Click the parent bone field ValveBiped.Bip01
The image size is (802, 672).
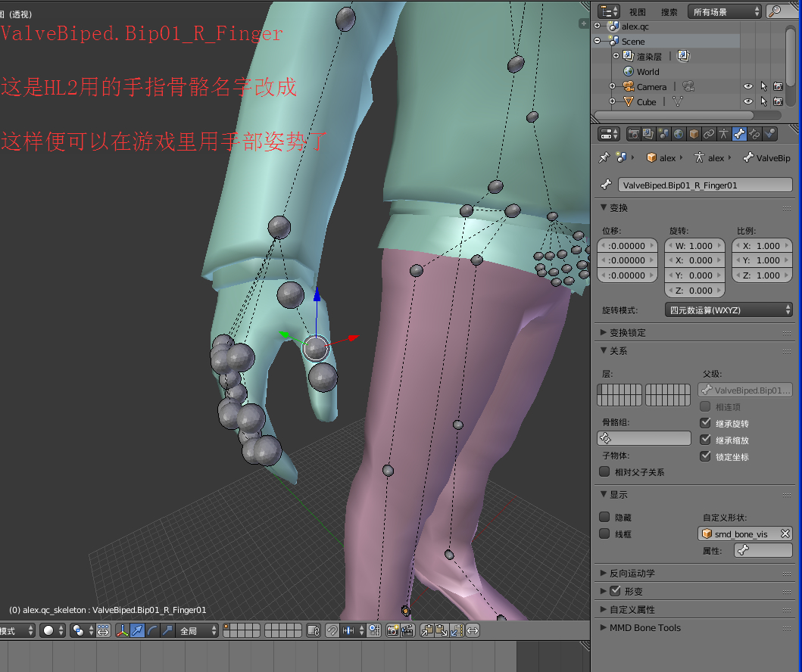pos(745,390)
